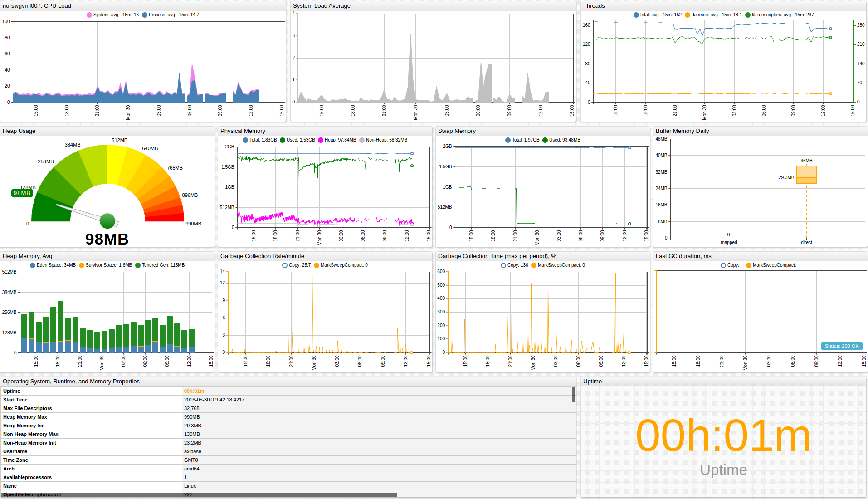Click the Heap Memory, Avg panel title

point(27,256)
